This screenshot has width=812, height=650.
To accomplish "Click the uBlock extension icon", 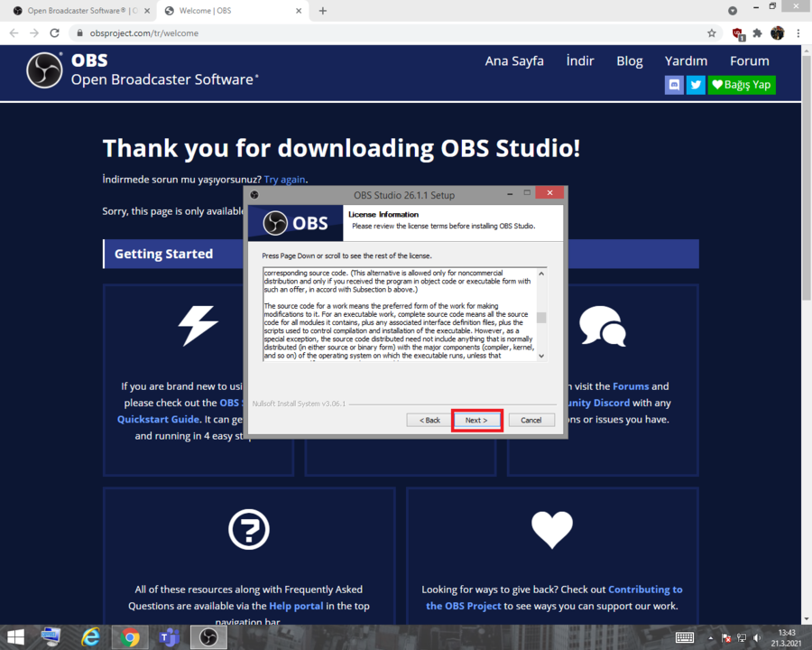I will tap(738, 34).
